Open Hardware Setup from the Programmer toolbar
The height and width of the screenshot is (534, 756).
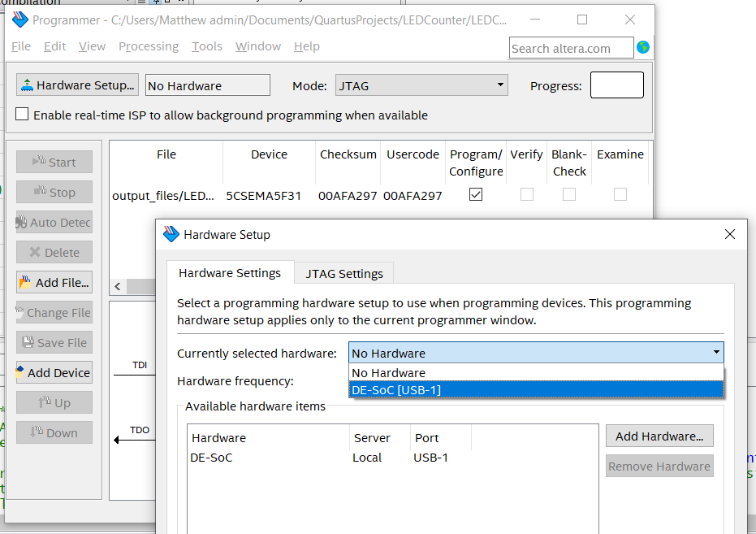[x=78, y=85]
